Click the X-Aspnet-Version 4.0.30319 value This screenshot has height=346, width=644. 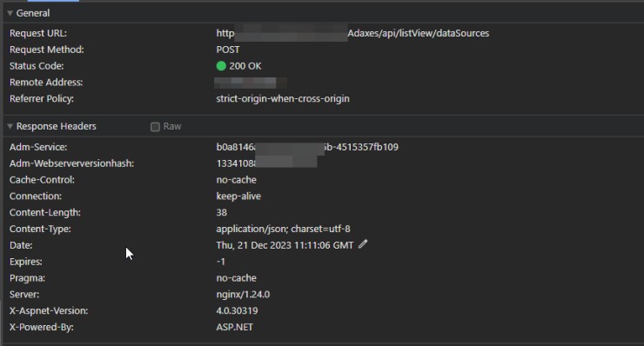click(237, 310)
